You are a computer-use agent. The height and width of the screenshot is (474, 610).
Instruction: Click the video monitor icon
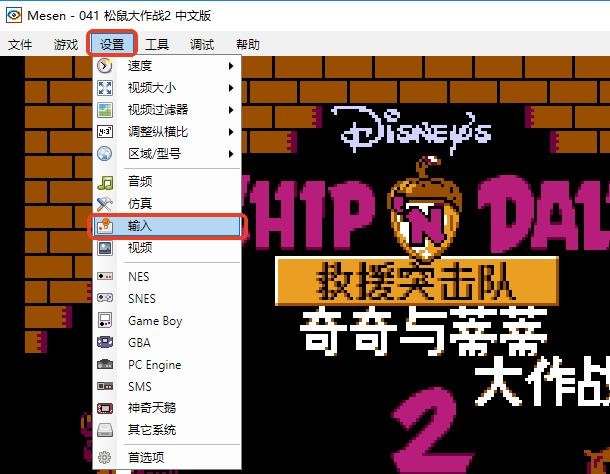click(105, 248)
